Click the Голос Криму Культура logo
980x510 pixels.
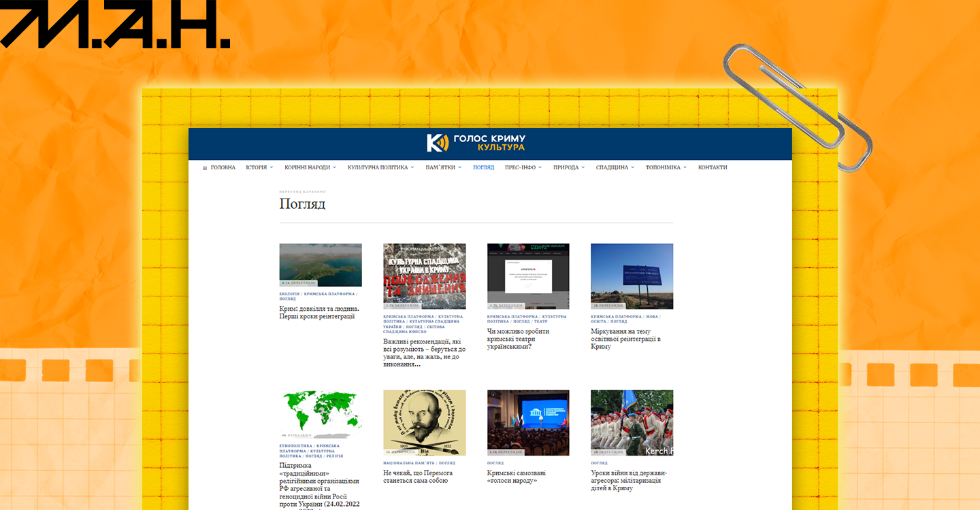[476, 143]
